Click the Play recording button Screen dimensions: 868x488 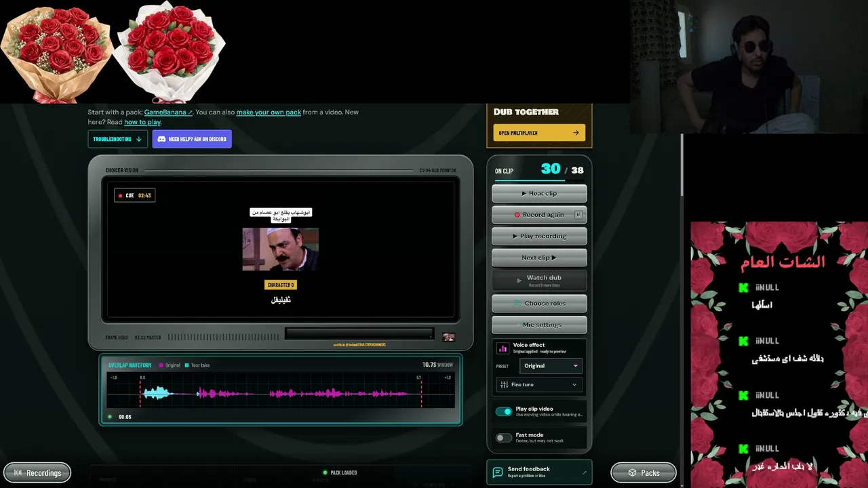(539, 236)
